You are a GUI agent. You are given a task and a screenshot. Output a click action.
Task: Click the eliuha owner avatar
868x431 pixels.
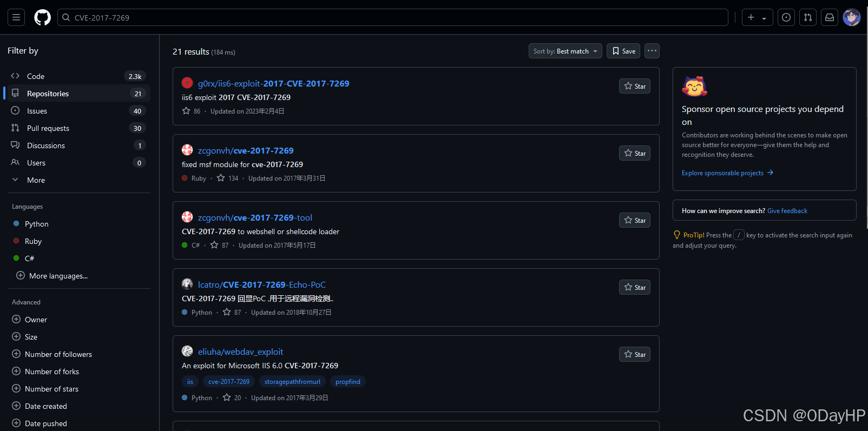click(187, 351)
